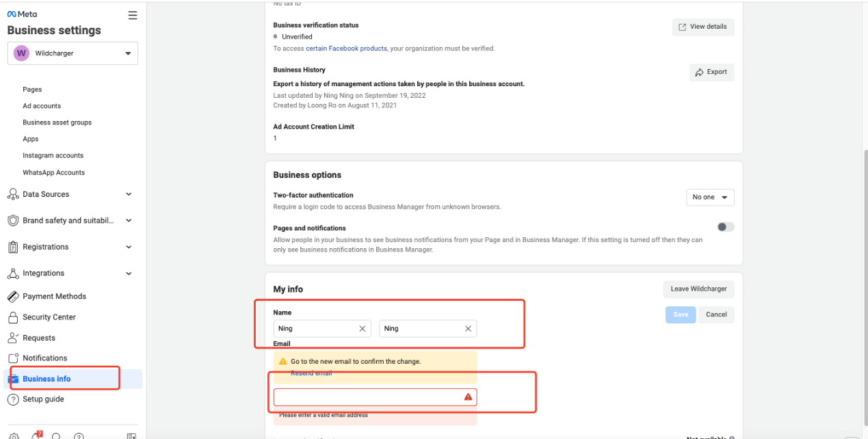Image resolution: width=868 pixels, height=439 pixels.
Task: Click the settings gear at sidebar bottom
Action: point(14,436)
